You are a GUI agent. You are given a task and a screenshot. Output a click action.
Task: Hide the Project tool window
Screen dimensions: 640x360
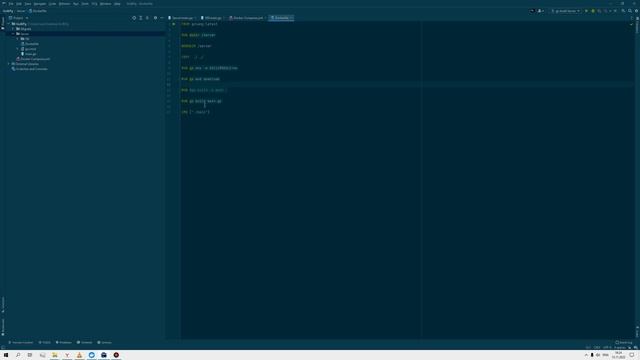[162, 18]
